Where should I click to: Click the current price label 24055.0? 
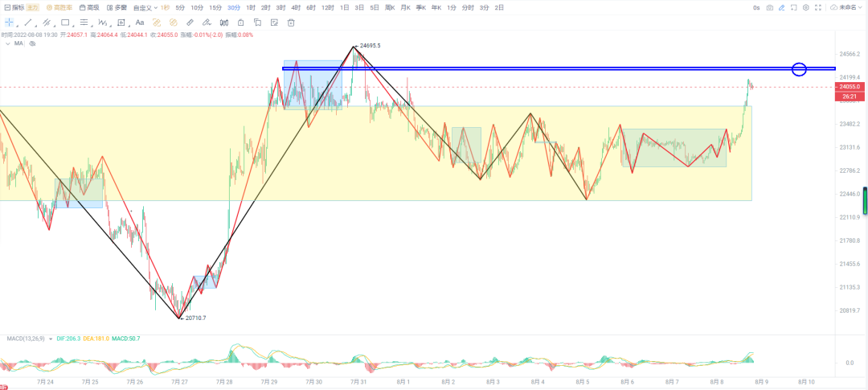point(850,87)
